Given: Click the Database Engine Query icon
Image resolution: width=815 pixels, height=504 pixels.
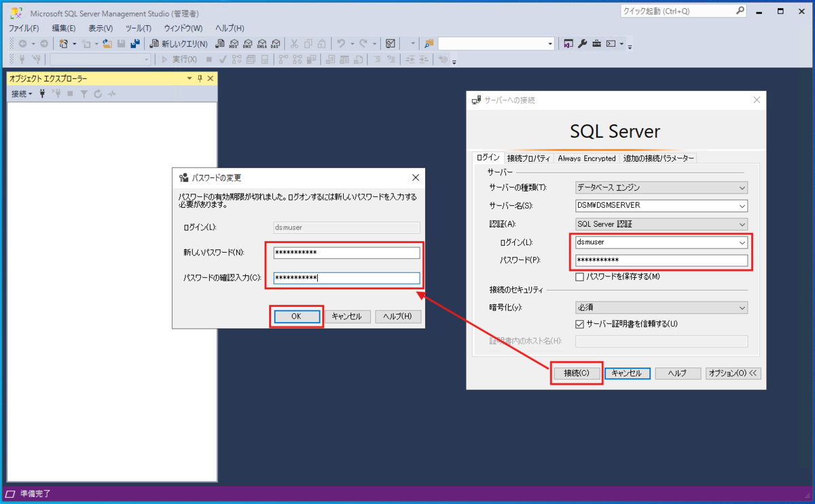Looking at the screenshot, I should click(220, 43).
